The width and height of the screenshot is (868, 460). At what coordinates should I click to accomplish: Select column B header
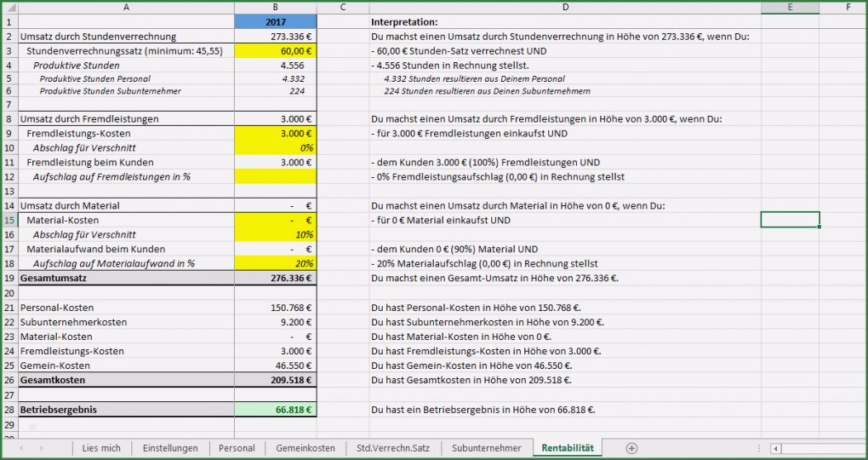275,7
